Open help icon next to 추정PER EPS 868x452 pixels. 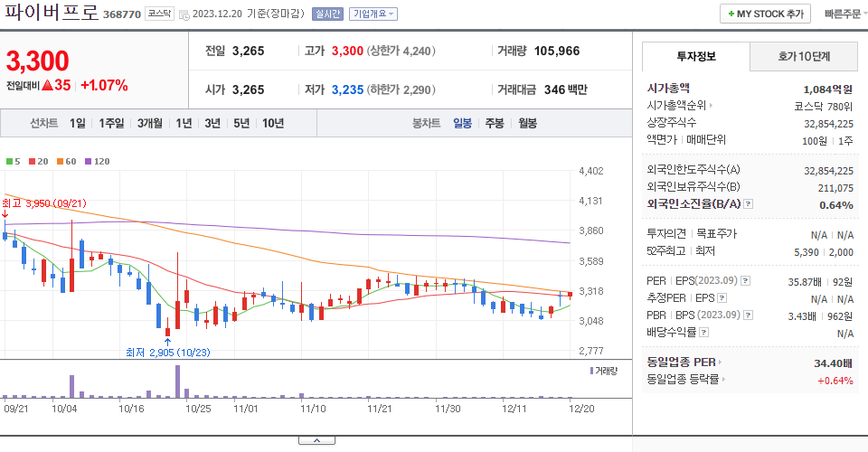tap(722, 298)
